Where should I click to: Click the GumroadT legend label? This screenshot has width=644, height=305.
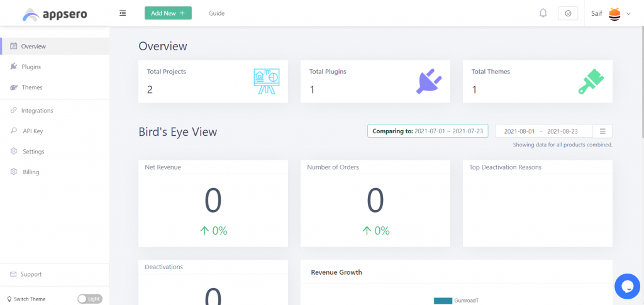point(466,301)
